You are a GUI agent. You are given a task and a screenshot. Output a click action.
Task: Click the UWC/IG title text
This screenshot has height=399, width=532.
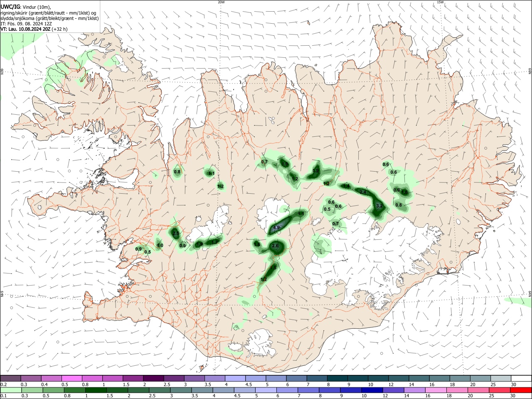10,6
